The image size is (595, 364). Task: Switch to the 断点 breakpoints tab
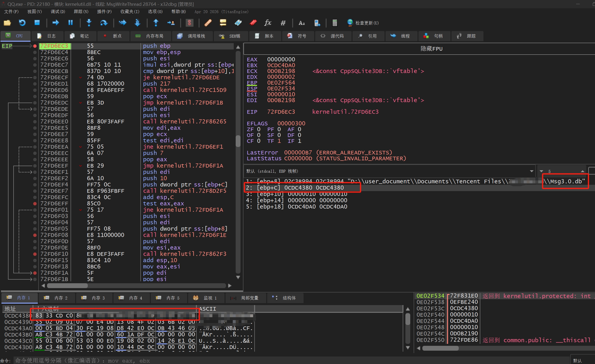pyautogui.click(x=113, y=36)
